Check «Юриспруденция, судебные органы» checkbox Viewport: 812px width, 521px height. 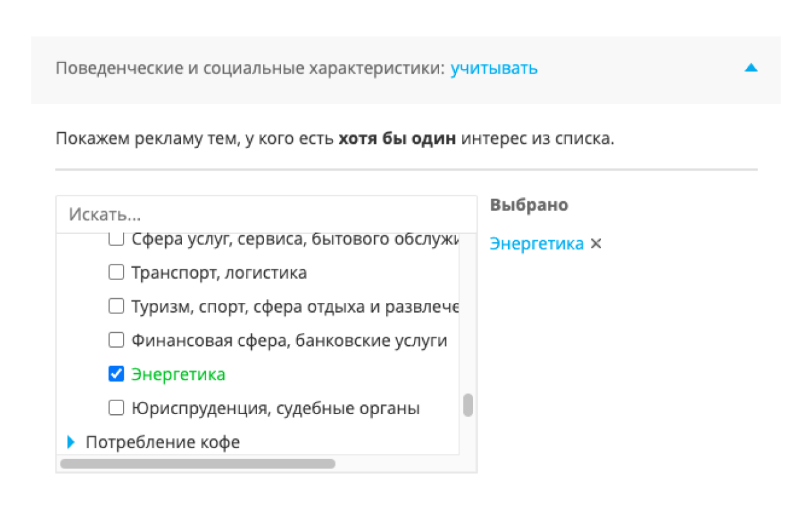pos(116,408)
